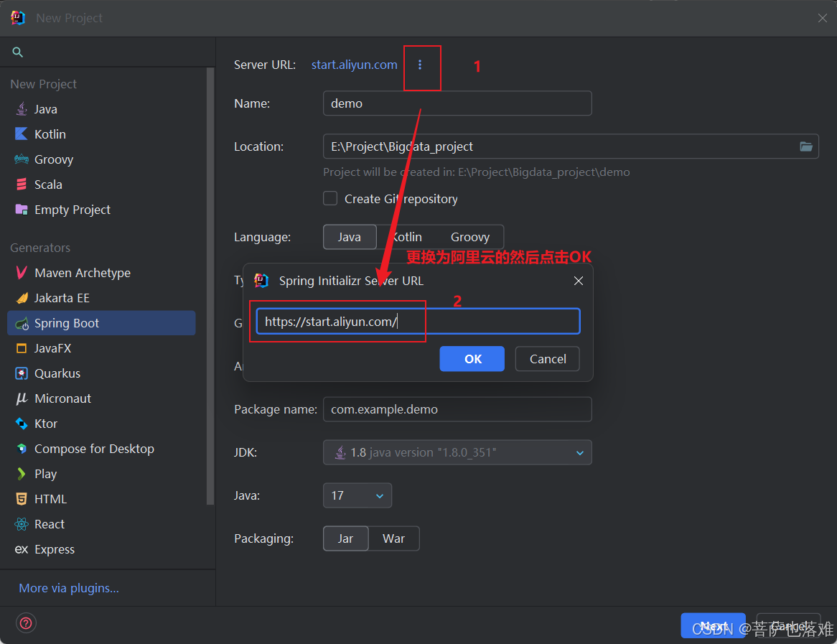The width and height of the screenshot is (837, 644).
Task: Click the Name field containing demo
Action: (x=457, y=103)
